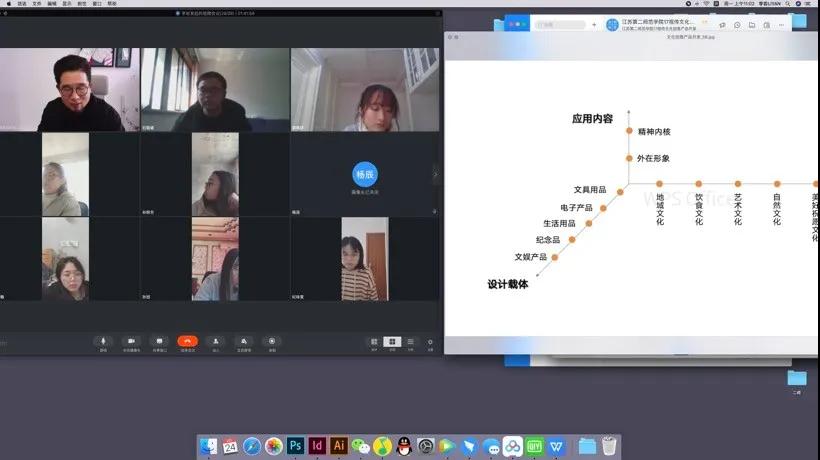Click the record meeting icon
This screenshot has width=820, height=460.
coord(272,341)
